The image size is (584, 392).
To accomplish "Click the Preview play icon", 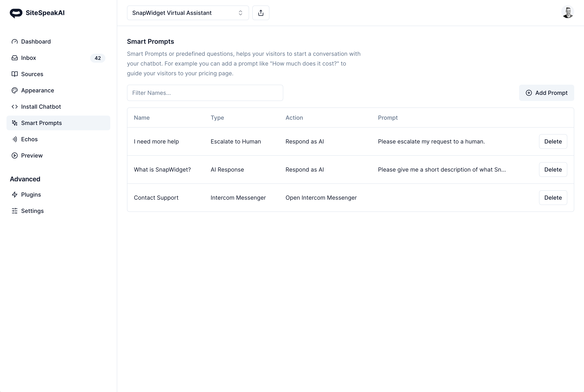I will tap(15, 155).
